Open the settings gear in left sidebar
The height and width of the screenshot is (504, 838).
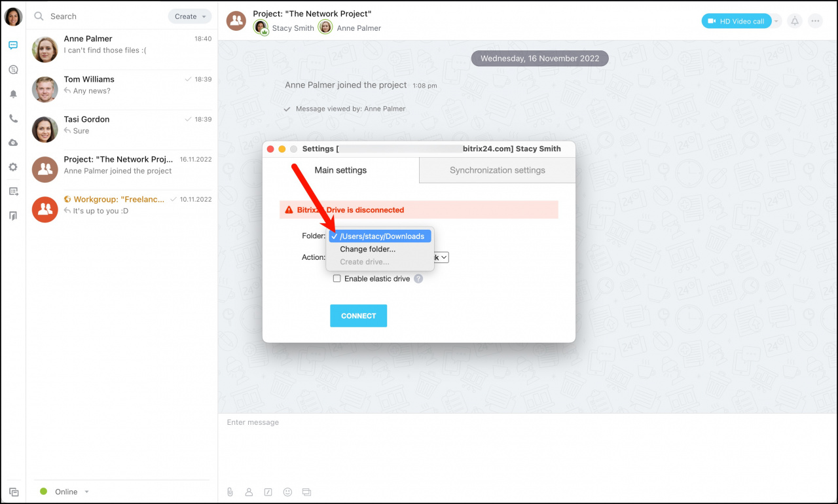13,167
